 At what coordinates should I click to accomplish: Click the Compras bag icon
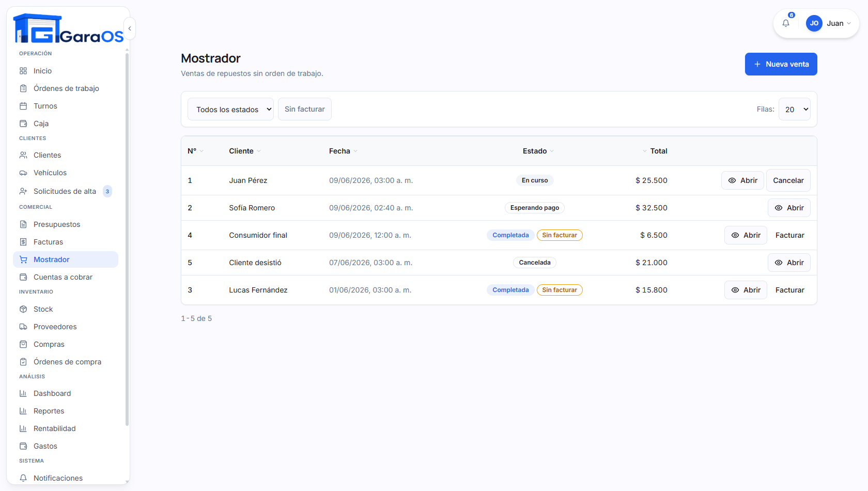tap(23, 344)
